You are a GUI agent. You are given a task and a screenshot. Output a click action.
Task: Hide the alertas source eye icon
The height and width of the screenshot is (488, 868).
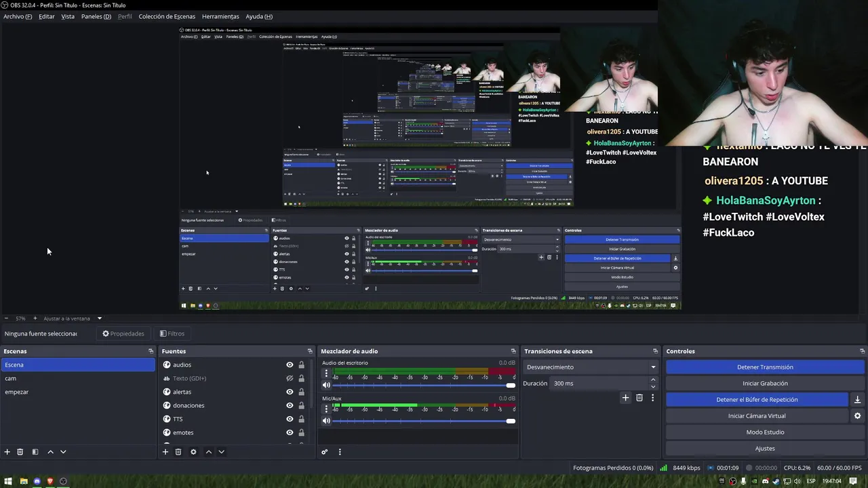[290, 392]
